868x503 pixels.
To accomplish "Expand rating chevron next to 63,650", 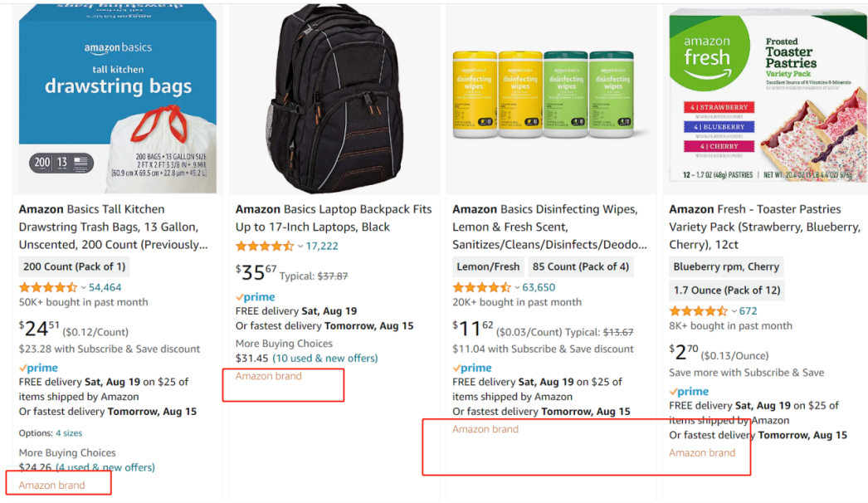I will pyautogui.click(x=516, y=288).
